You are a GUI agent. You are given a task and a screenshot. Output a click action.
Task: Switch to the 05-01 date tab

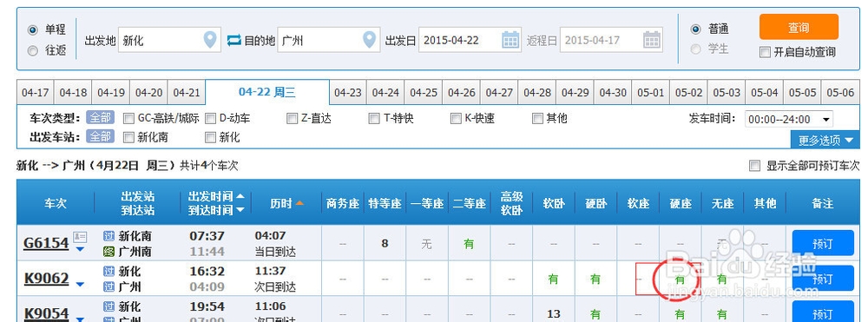[651, 92]
